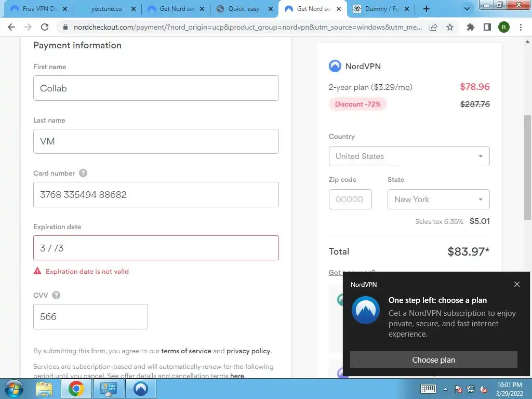Image resolution: width=532 pixels, height=399 pixels.
Task: Click the Expiration date is not valid warning
Action: point(81,271)
